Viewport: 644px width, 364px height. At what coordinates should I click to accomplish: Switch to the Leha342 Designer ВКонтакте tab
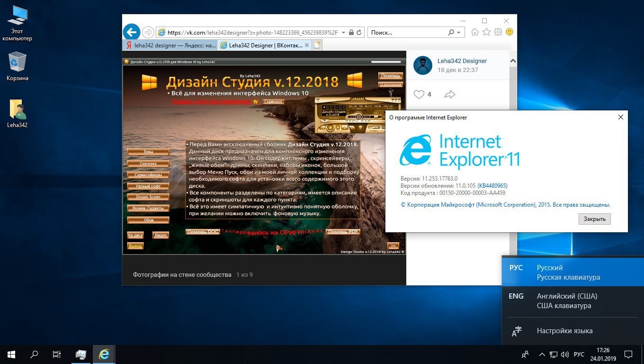(264, 45)
